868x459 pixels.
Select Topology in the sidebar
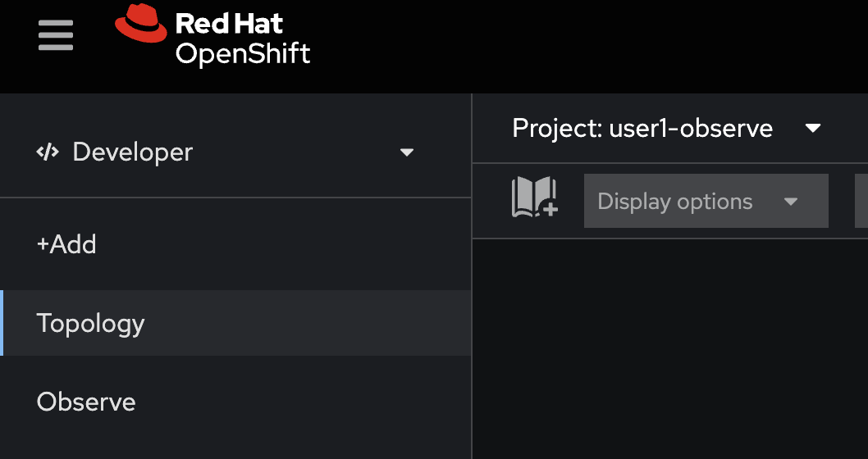click(x=235, y=323)
